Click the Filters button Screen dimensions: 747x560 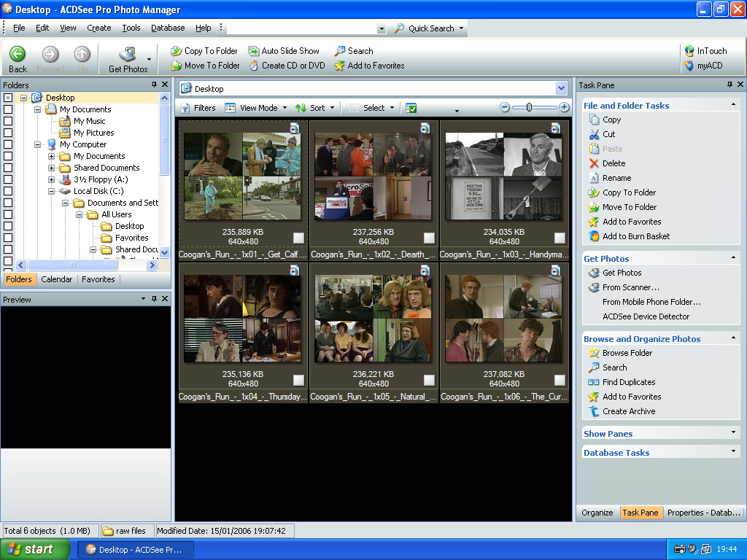click(198, 108)
